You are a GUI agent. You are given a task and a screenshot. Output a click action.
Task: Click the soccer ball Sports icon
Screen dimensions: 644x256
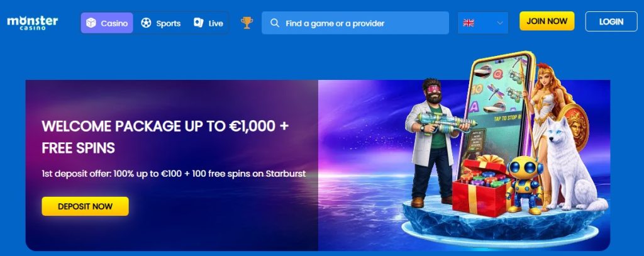click(146, 23)
